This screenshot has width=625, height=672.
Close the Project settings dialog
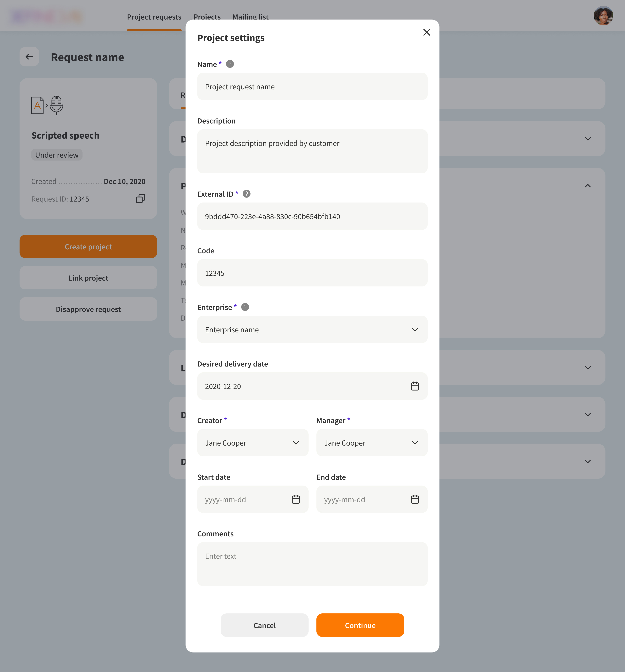pyautogui.click(x=427, y=32)
